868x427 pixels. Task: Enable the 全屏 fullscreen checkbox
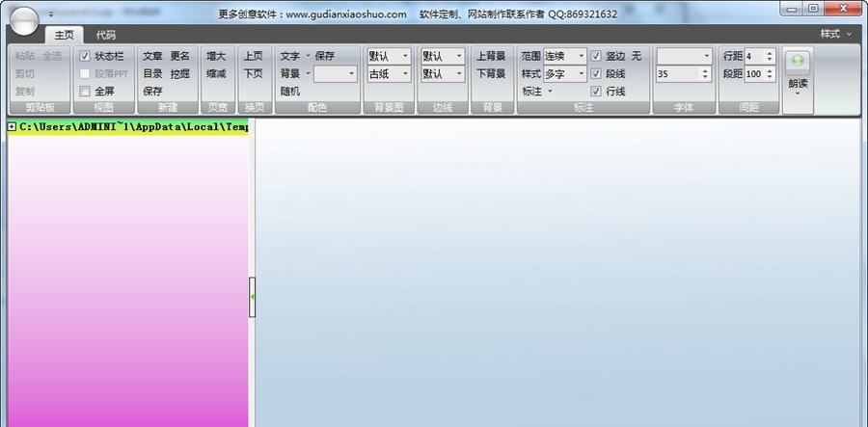[x=85, y=92]
